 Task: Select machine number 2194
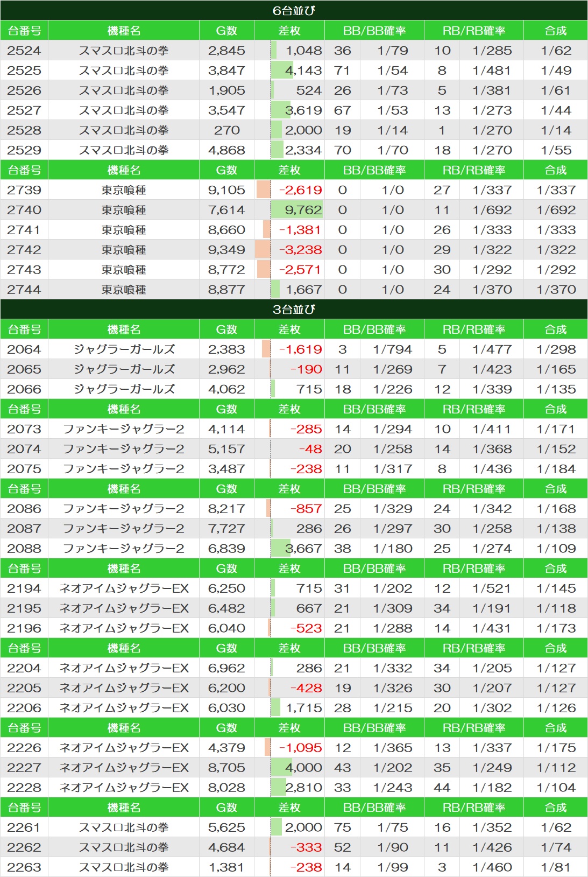[x=24, y=588]
